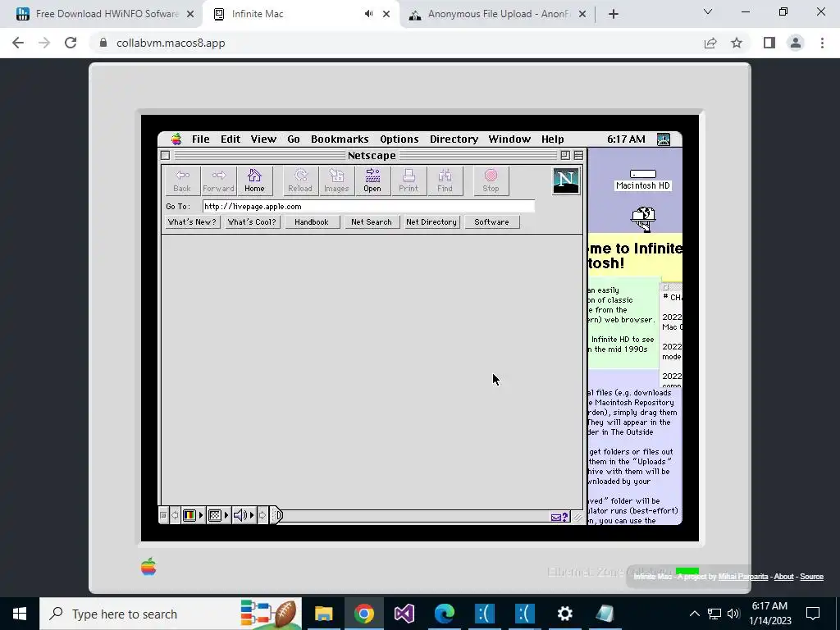Click the Open location toolbar button

[x=372, y=180]
